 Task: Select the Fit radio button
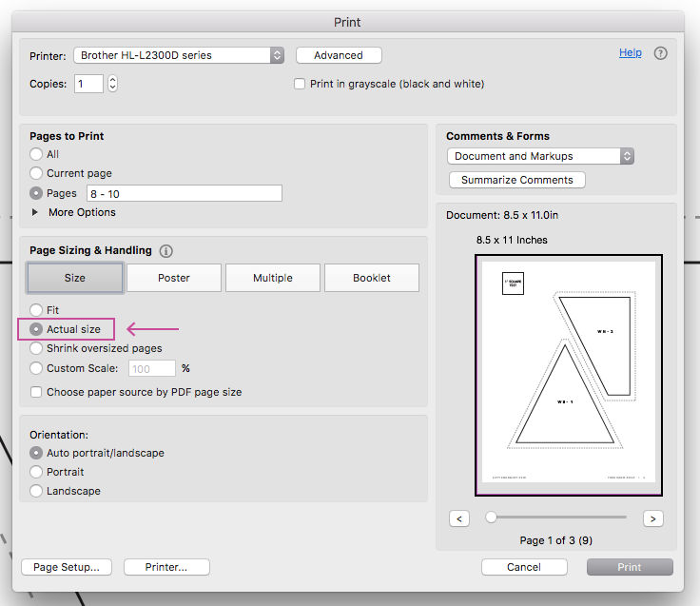pos(36,310)
